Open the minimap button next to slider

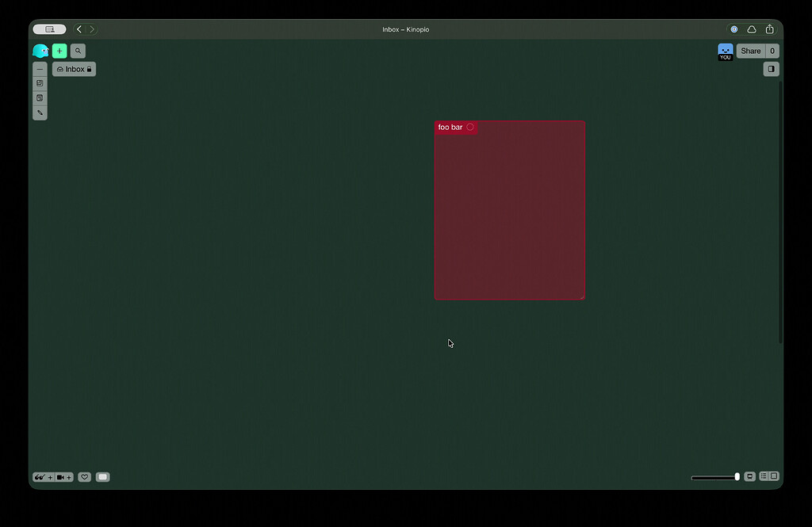coord(749,476)
